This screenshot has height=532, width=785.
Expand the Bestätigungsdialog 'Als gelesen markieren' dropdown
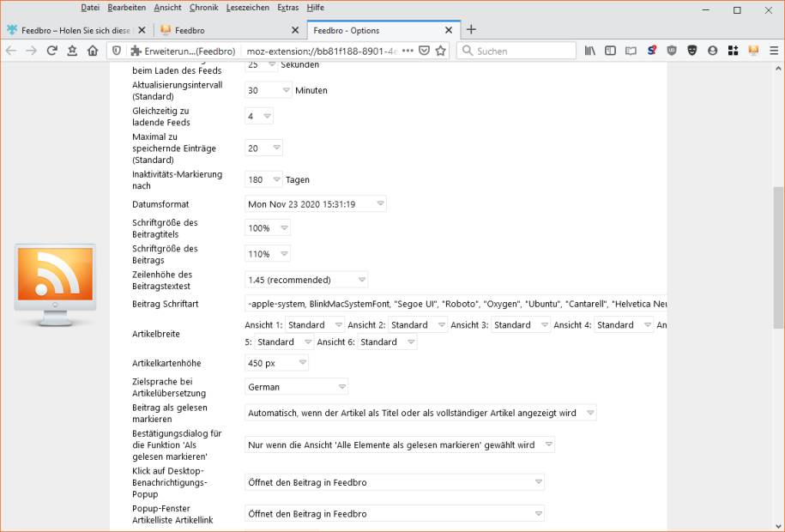click(x=400, y=444)
